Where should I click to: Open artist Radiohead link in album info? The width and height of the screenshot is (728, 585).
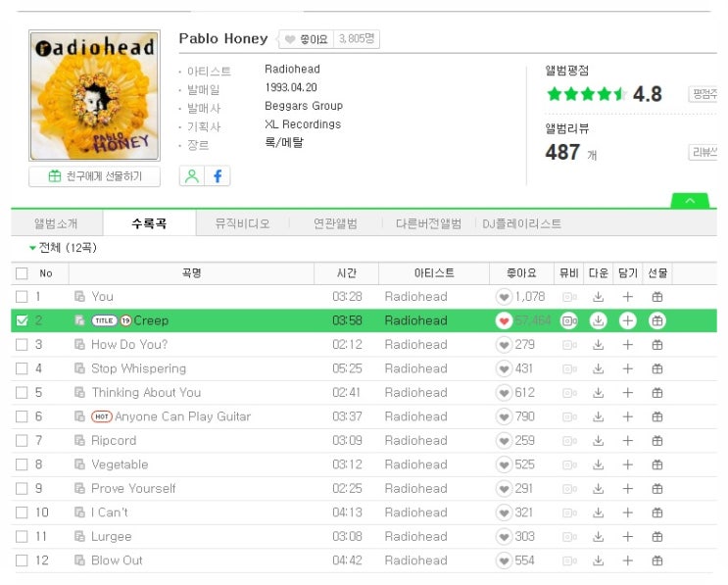292,70
